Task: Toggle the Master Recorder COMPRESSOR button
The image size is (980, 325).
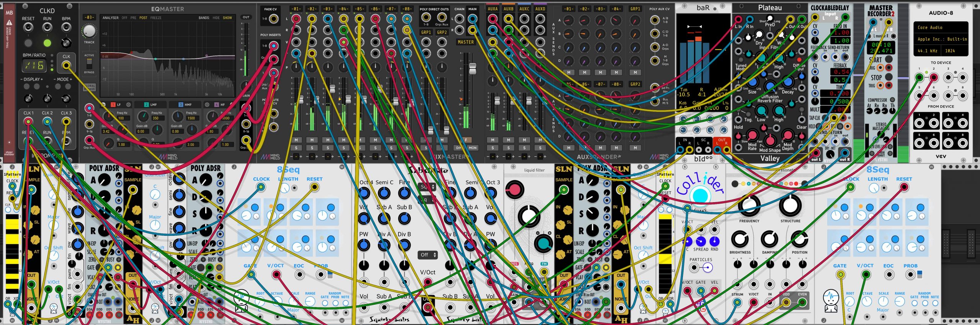Action: tap(892, 100)
